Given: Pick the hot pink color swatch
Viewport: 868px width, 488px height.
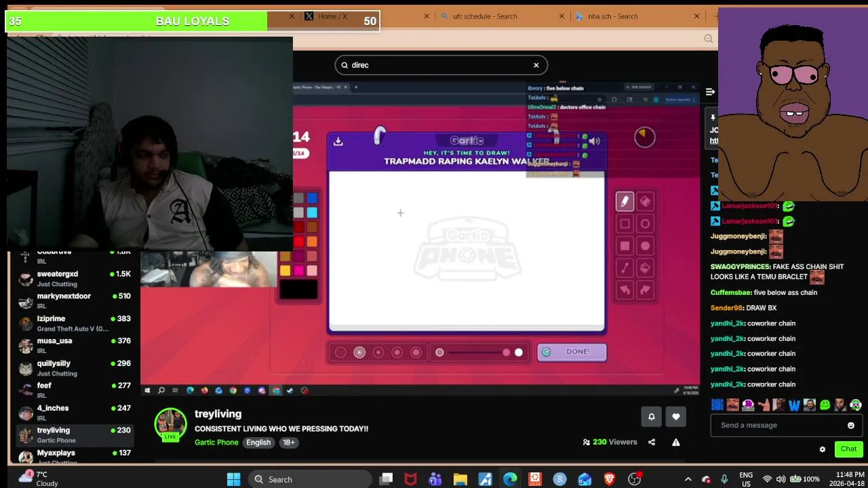Looking at the screenshot, I should 299,270.
